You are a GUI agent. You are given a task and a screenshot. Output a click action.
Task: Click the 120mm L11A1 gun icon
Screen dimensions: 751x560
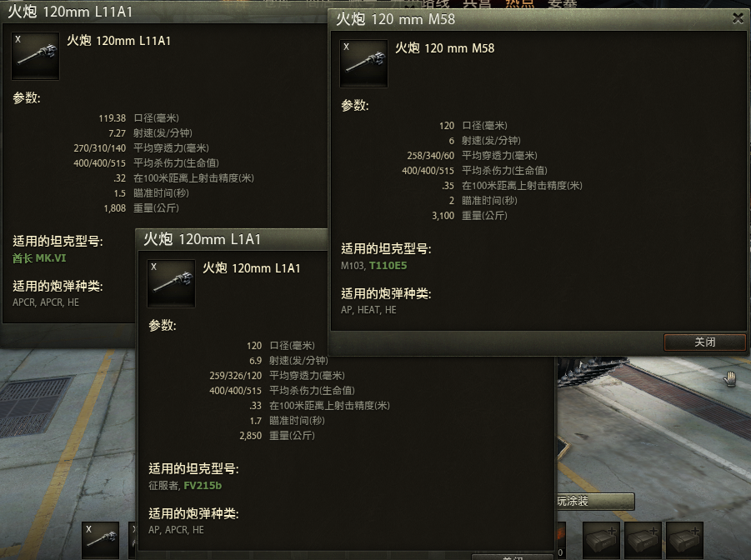36,56
